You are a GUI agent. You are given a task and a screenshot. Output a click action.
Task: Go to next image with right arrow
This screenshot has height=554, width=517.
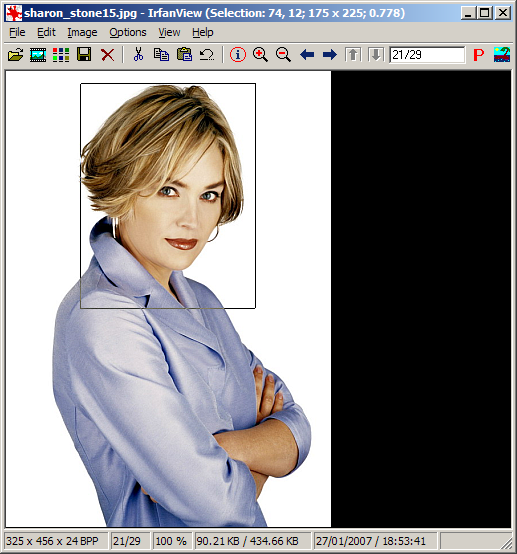click(x=330, y=55)
